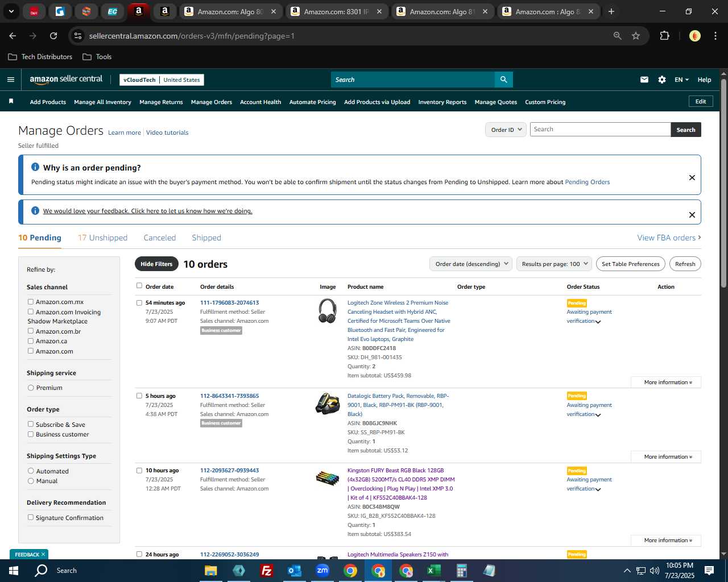This screenshot has width=728, height=582.
Task: Open the browser extensions puzzle icon
Action: tap(664, 36)
